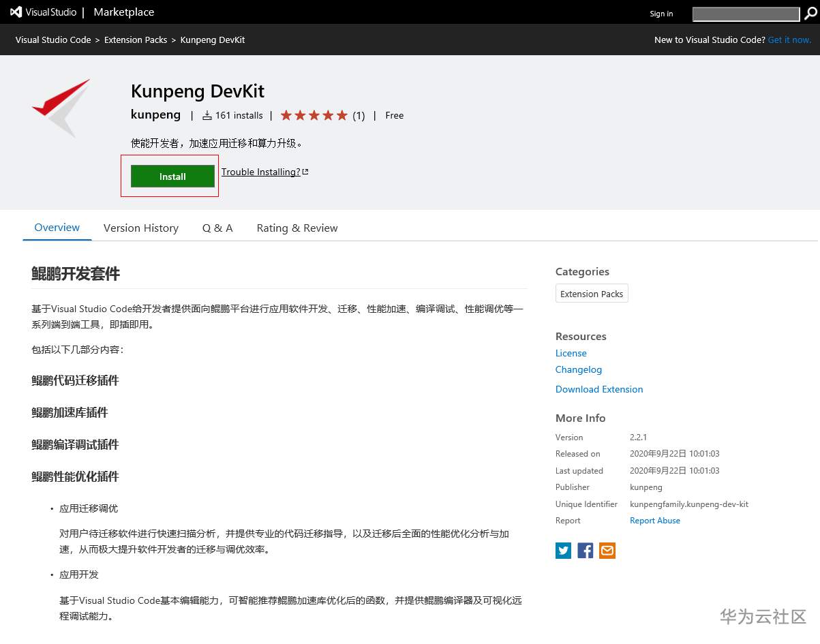
Task: Share on Twitter icon
Action: (x=563, y=551)
